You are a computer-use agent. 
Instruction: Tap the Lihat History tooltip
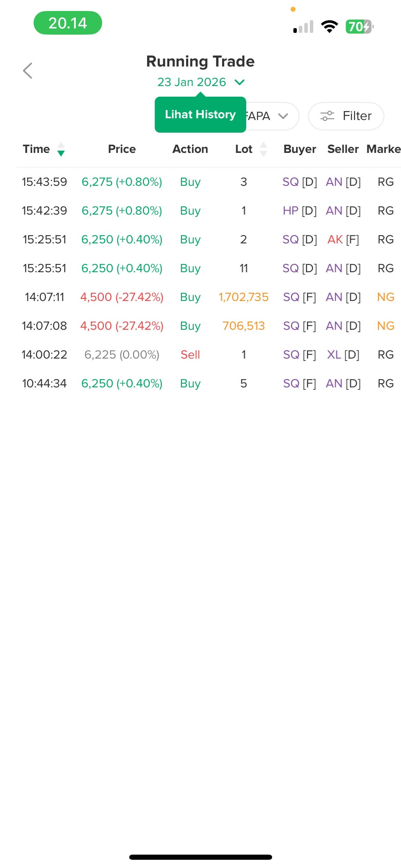pos(200,114)
